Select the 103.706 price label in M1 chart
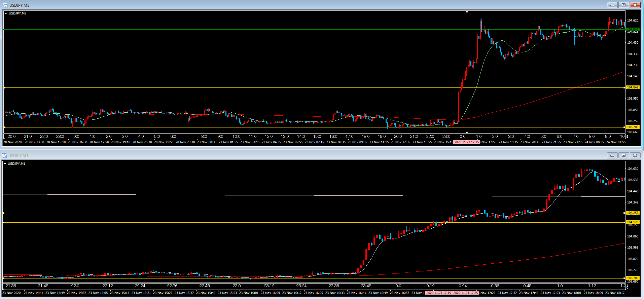This screenshot has width=644, height=299. pyautogui.click(x=632, y=278)
